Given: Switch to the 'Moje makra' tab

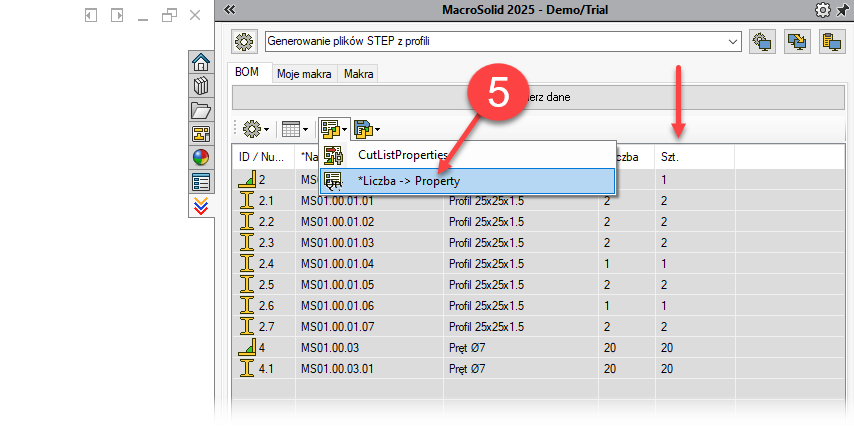Looking at the screenshot, I should click(x=304, y=74).
